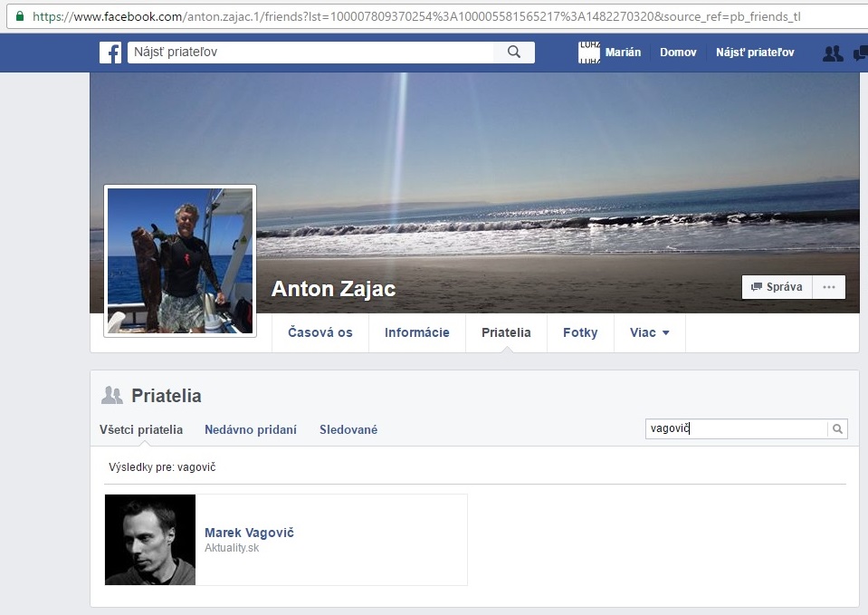Viewport: 868px width, 615px height.
Task: Switch to the Nedávno pridaní filter
Action: tap(251, 428)
